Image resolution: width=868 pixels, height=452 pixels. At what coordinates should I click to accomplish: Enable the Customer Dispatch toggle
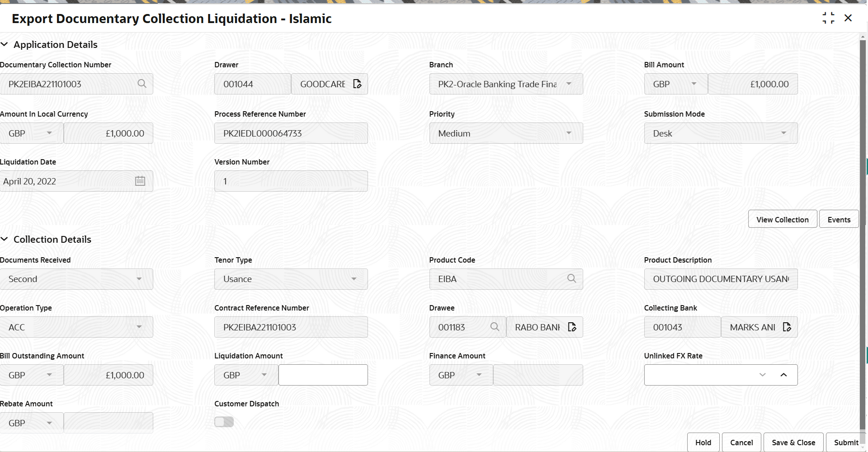coord(224,421)
